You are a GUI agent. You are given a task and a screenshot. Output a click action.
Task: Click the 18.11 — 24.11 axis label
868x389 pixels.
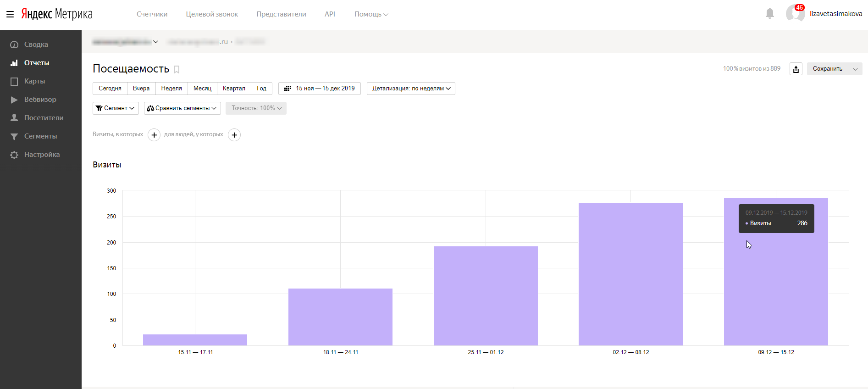(340, 352)
